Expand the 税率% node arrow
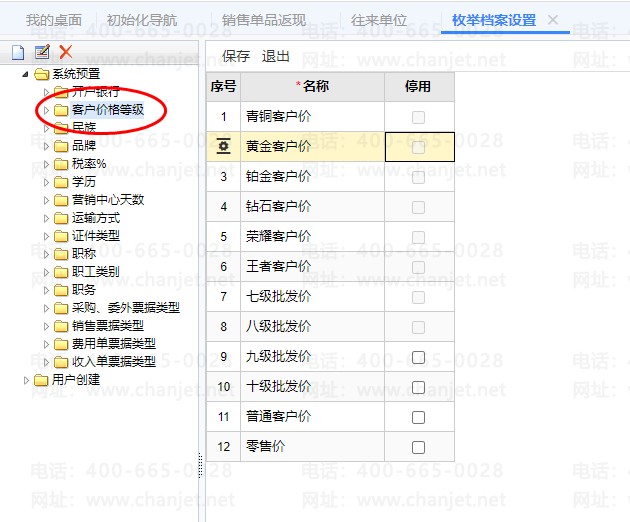The width and height of the screenshot is (630, 522). 46,164
